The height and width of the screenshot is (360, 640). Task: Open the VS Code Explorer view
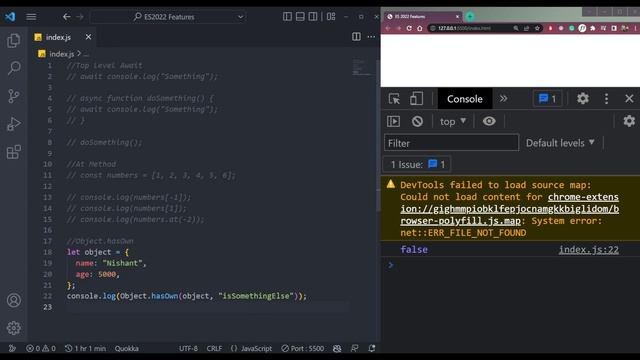[x=13, y=41]
